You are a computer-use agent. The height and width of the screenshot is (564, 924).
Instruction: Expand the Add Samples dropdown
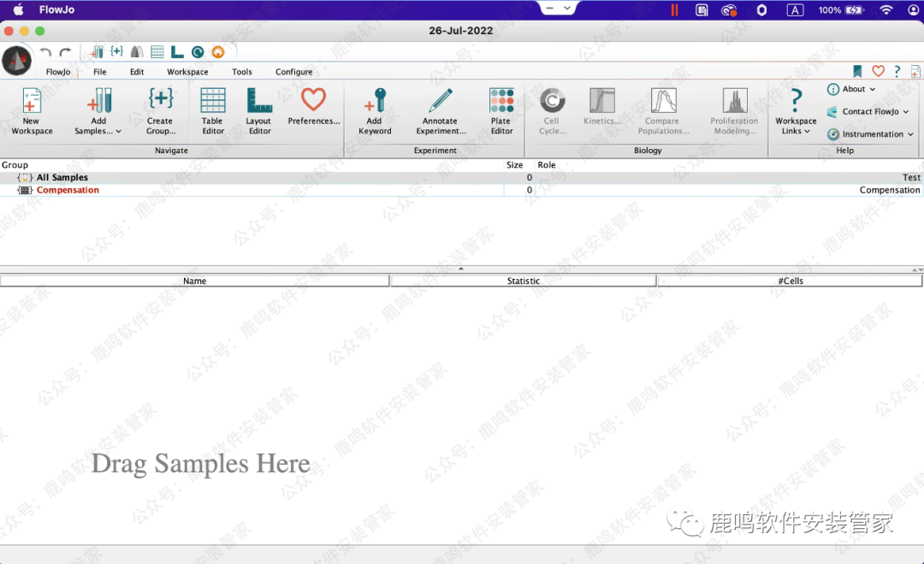pos(118,132)
